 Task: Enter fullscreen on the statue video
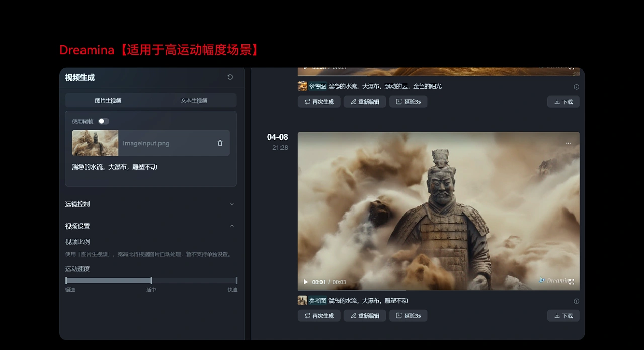(x=572, y=282)
